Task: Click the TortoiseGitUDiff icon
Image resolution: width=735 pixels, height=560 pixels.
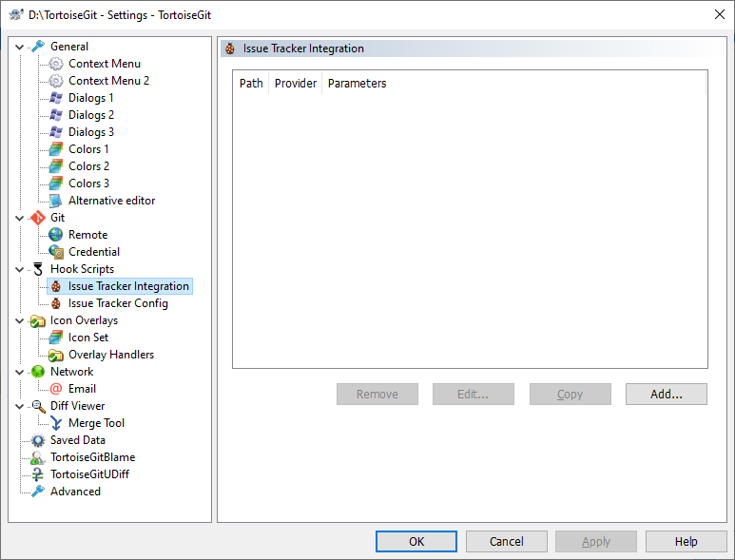Action: [x=38, y=474]
